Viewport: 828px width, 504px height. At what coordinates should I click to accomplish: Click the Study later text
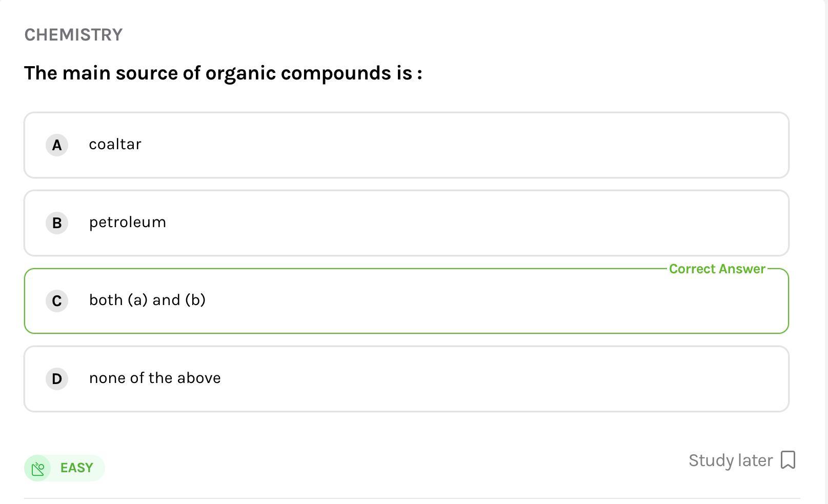pyautogui.click(x=730, y=460)
